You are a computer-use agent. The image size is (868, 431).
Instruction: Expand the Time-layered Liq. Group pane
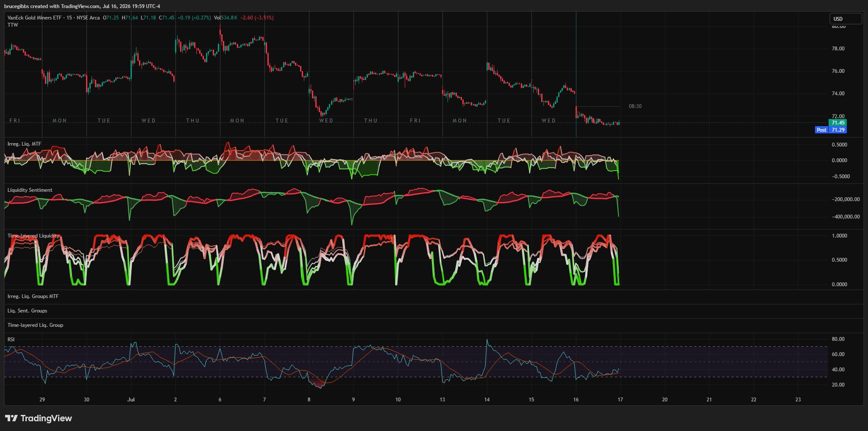pos(35,325)
